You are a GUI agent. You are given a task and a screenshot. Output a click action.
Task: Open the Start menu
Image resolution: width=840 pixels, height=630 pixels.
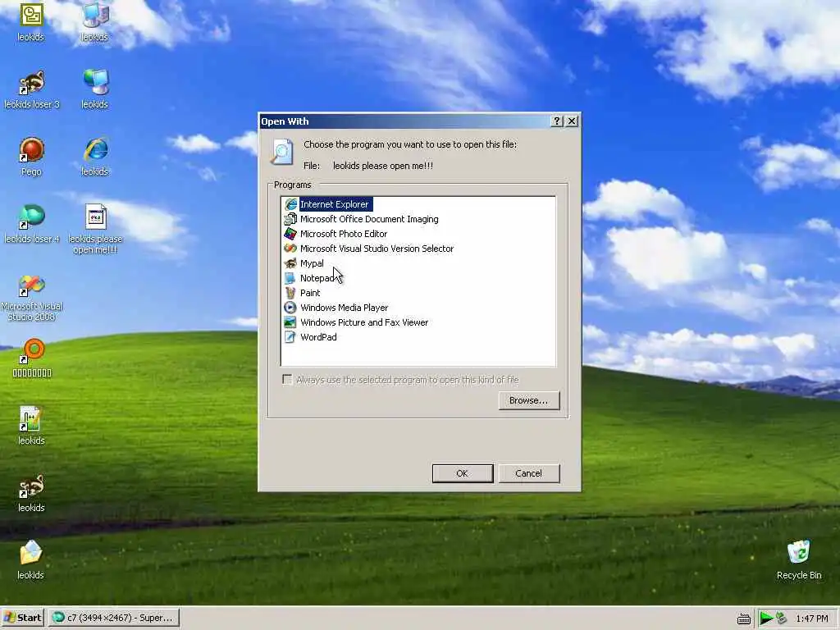coord(23,619)
